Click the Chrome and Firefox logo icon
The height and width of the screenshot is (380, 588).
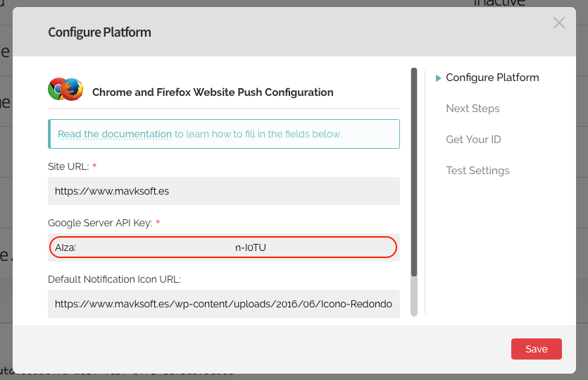(65, 90)
